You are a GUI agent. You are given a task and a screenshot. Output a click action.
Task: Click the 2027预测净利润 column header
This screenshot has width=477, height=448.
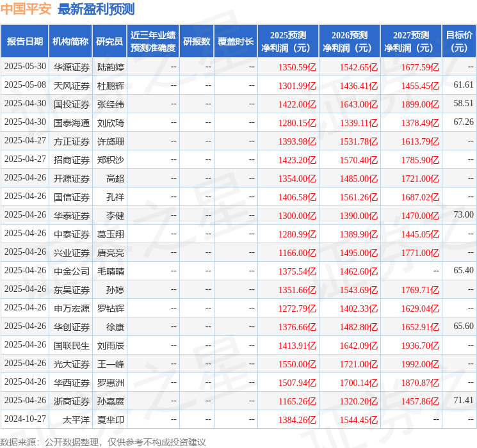point(411,42)
